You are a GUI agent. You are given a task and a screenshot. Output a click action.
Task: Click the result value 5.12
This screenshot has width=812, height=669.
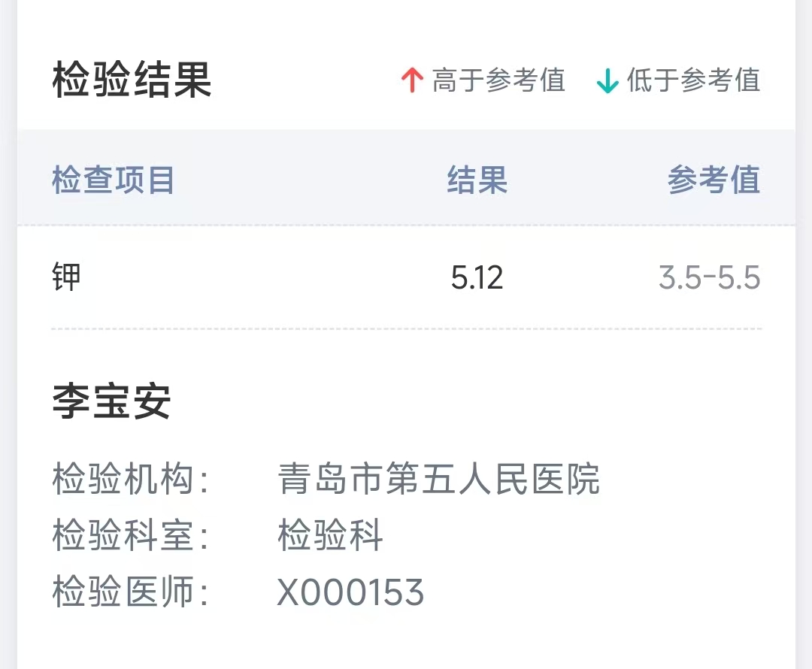(477, 279)
